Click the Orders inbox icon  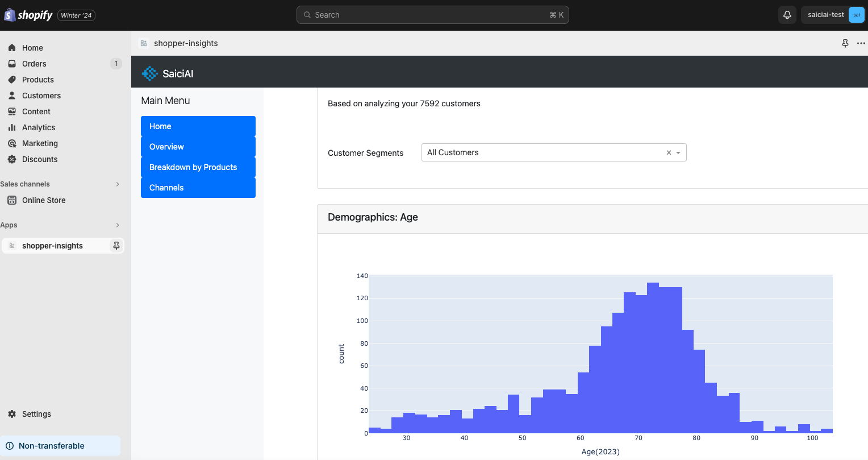(12, 64)
